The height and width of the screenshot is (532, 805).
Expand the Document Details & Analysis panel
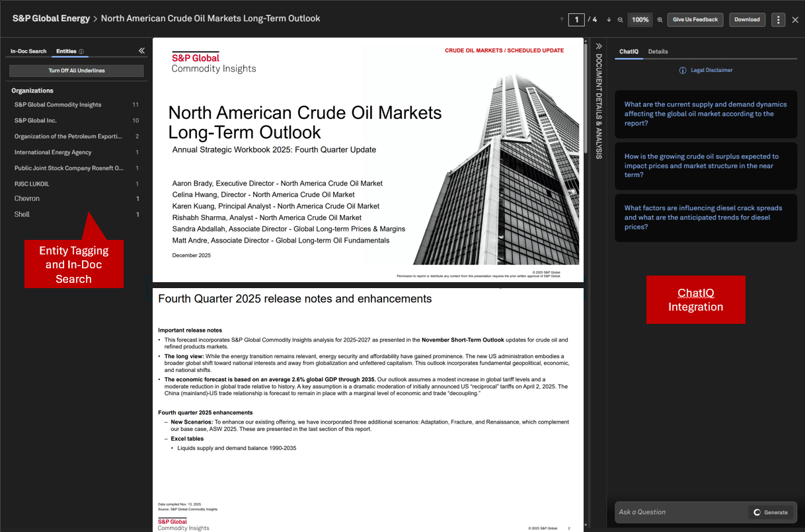coord(599,46)
